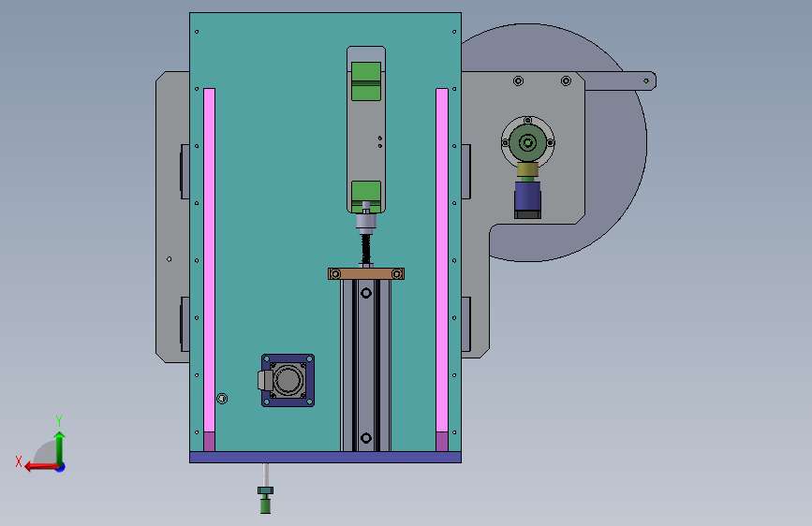
Task: Select the upper slot on the left gray plate
Action: 185,171
